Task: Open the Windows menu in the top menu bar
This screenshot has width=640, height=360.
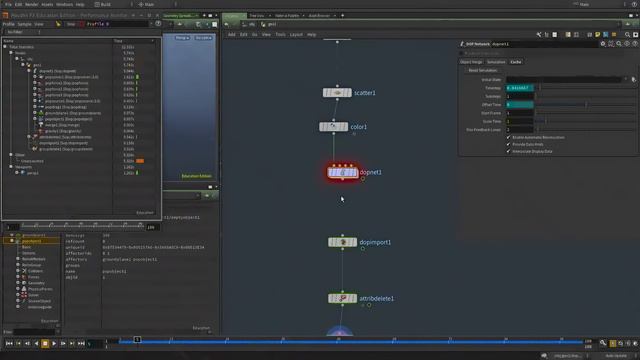Action: pyautogui.click(x=64, y=4)
